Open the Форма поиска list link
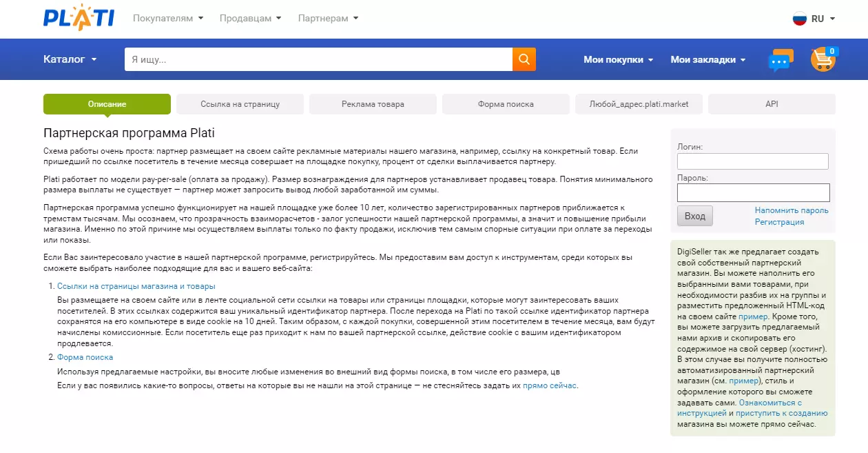This screenshot has width=868, height=453. [x=85, y=357]
